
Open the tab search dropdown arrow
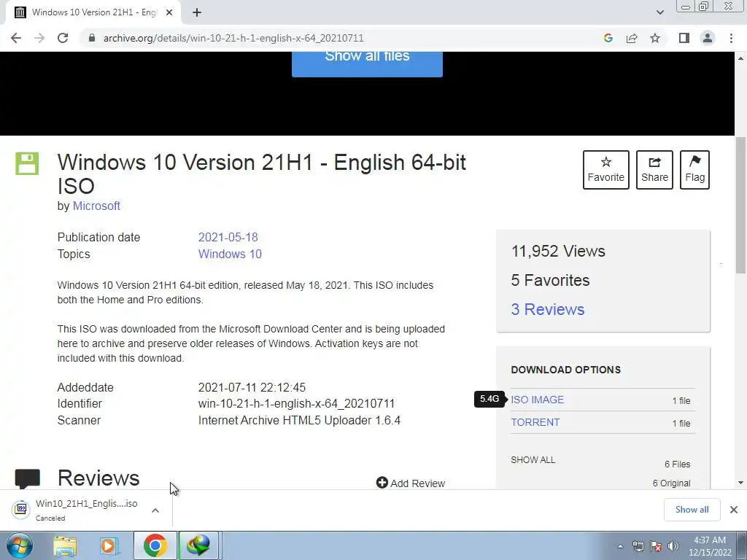[x=659, y=12]
